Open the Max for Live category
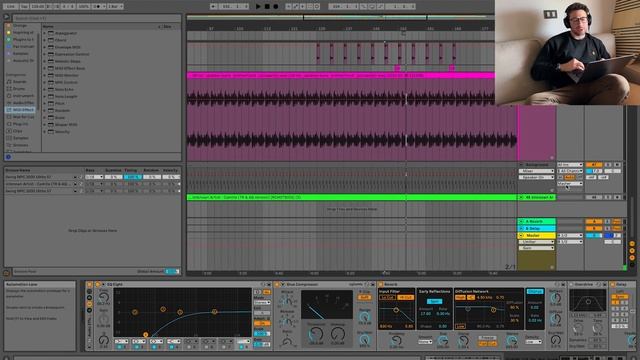This screenshot has width=640, height=360. (x=20, y=117)
